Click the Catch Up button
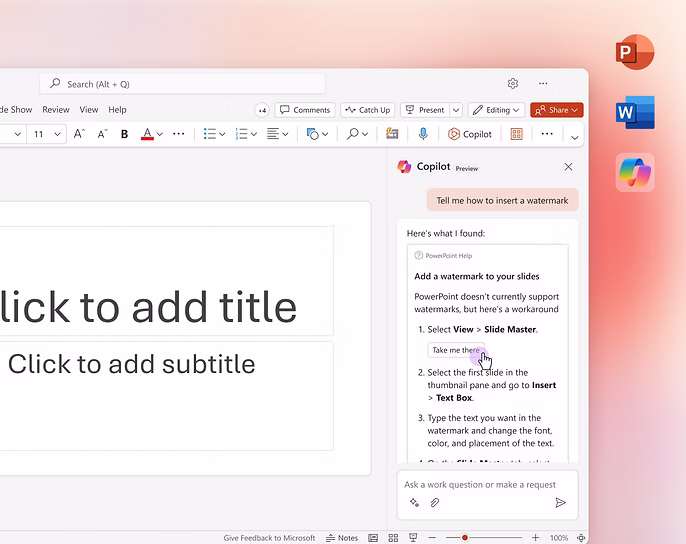 tap(368, 110)
